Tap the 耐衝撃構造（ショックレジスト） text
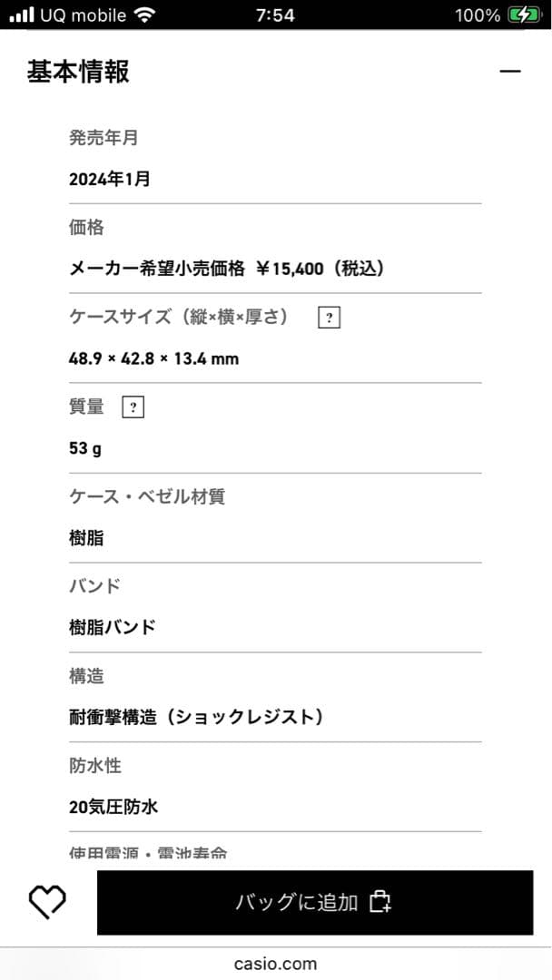 coord(196,717)
